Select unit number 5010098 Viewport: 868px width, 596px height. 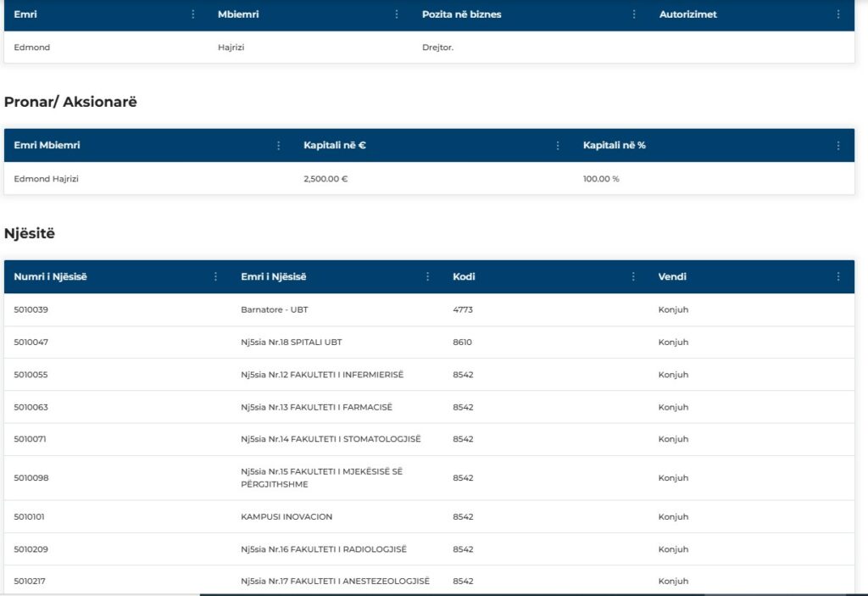(31, 477)
